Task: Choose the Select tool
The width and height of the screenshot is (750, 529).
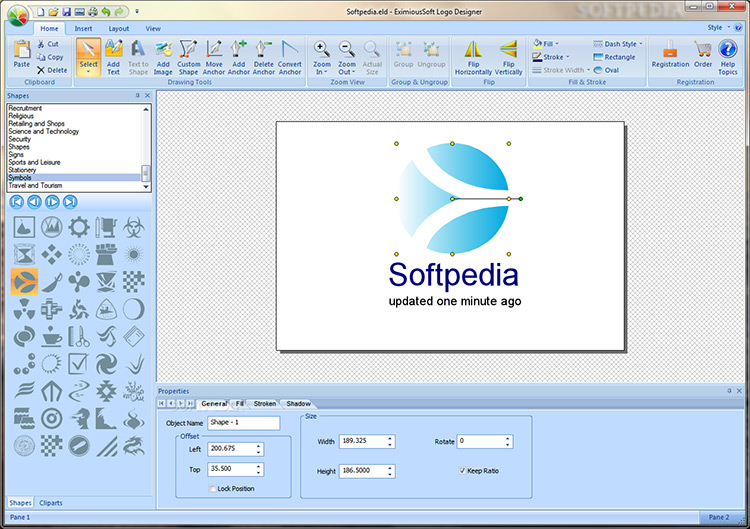Action: point(88,57)
